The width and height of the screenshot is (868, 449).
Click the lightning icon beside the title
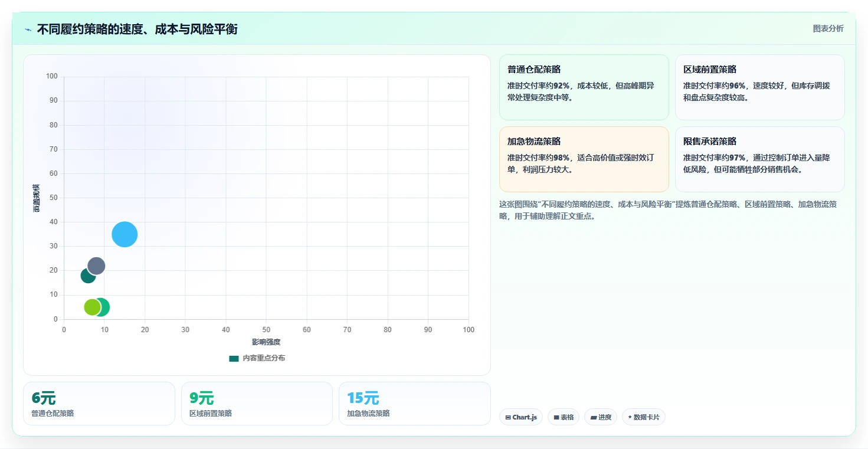[x=28, y=30]
